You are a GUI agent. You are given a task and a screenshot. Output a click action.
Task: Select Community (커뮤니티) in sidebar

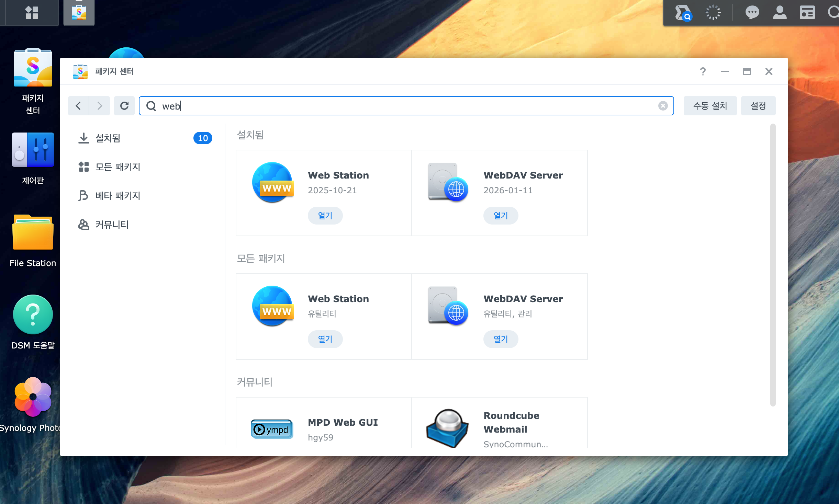pos(145,225)
